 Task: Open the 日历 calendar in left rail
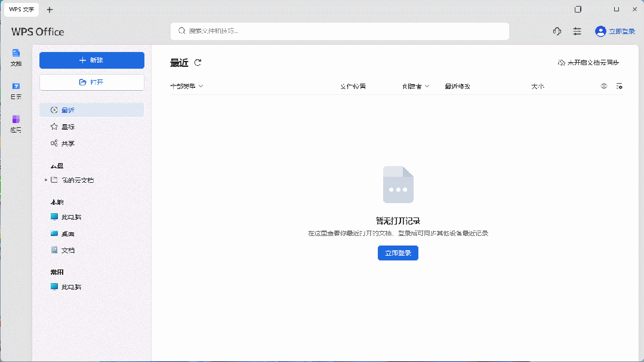pyautogui.click(x=16, y=90)
